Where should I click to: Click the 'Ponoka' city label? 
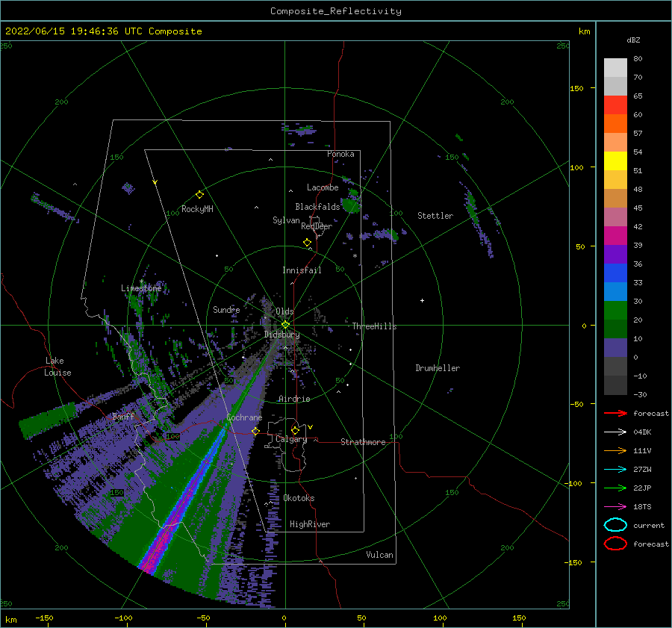[340, 154]
